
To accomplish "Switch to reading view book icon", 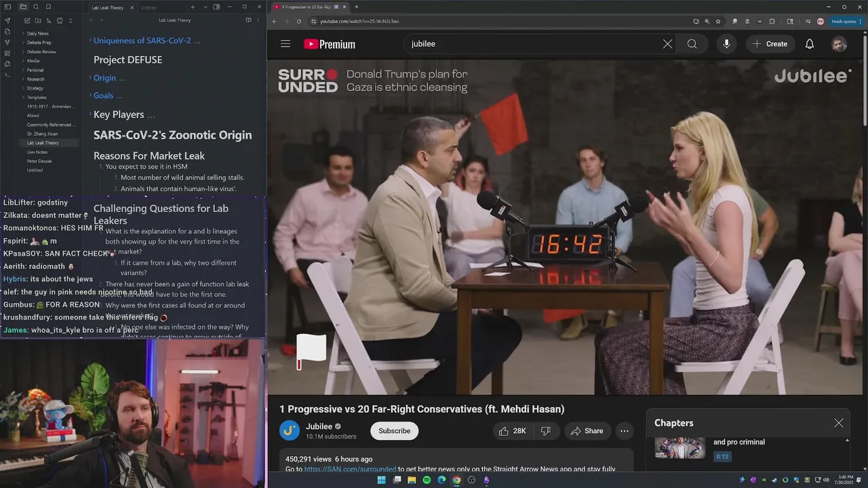I will [x=248, y=20].
